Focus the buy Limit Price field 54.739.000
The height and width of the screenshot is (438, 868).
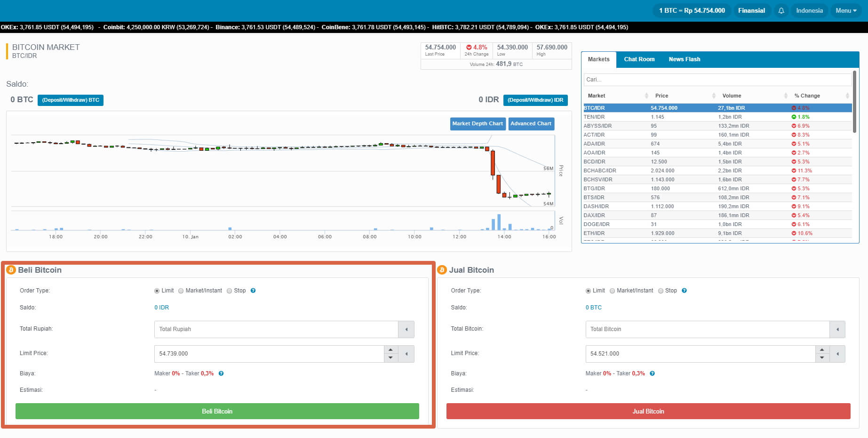tap(269, 354)
